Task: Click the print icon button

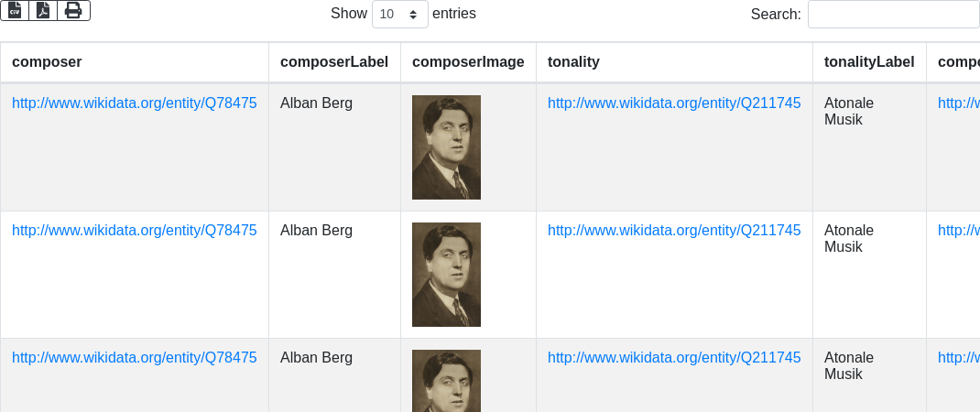Action: 73,10
